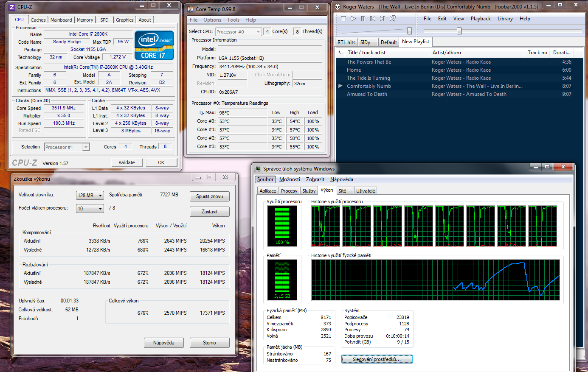Switch to the Caches tab in CPU-Z
This screenshot has height=372, width=588.
click(x=38, y=20)
